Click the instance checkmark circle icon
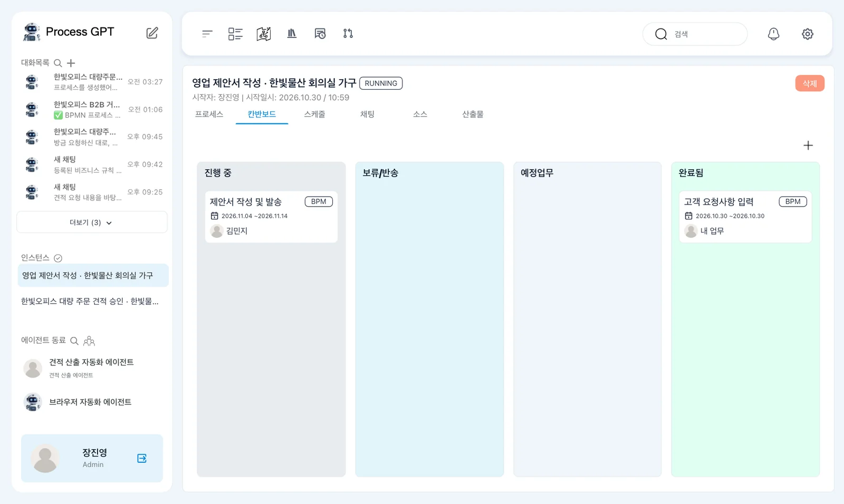Image resolution: width=844 pixels, height=504 pixels. tap(58, 258)
